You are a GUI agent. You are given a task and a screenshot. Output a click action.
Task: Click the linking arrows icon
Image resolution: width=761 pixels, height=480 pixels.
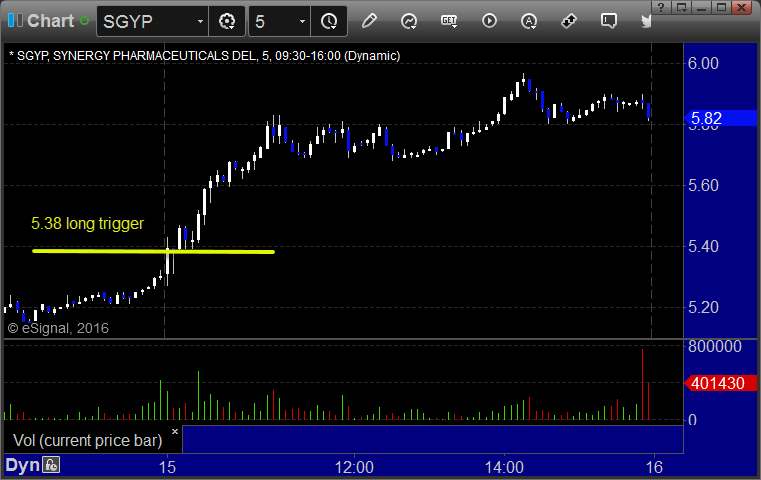569,21
